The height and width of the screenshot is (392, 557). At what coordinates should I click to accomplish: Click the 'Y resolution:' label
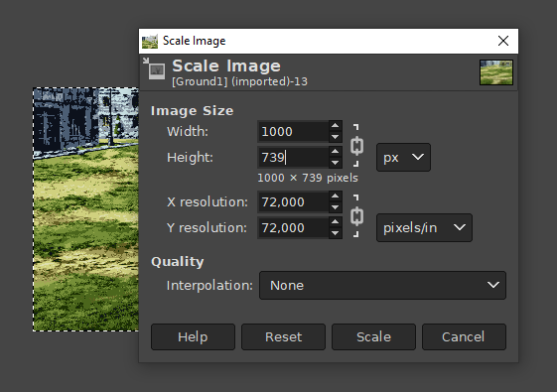coord(207,228)
